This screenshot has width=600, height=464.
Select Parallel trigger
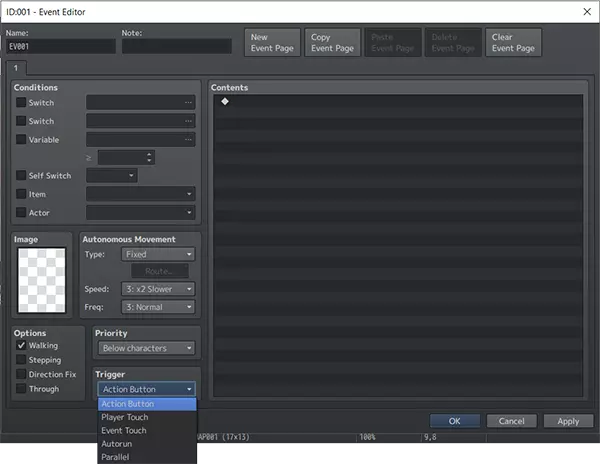click(x=147, y=457)
